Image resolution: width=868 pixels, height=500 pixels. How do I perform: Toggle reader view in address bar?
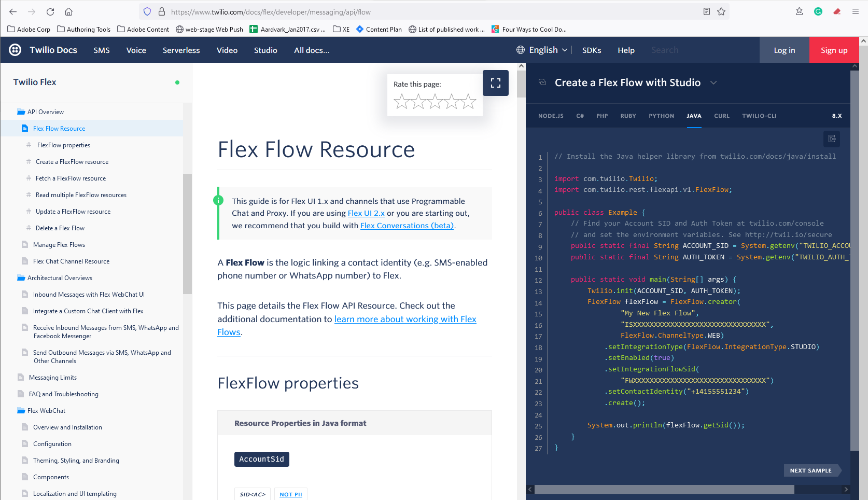click(706, 11)
